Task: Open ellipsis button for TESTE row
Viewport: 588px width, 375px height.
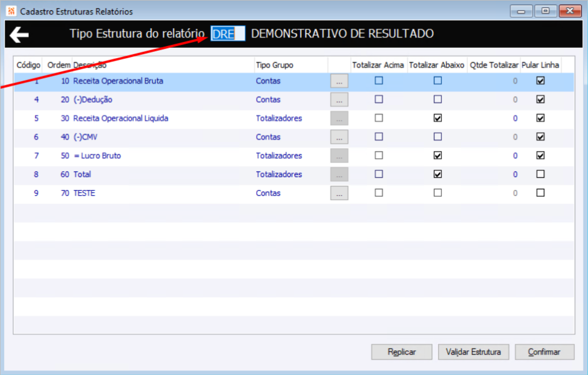Action: coord(339,193)
